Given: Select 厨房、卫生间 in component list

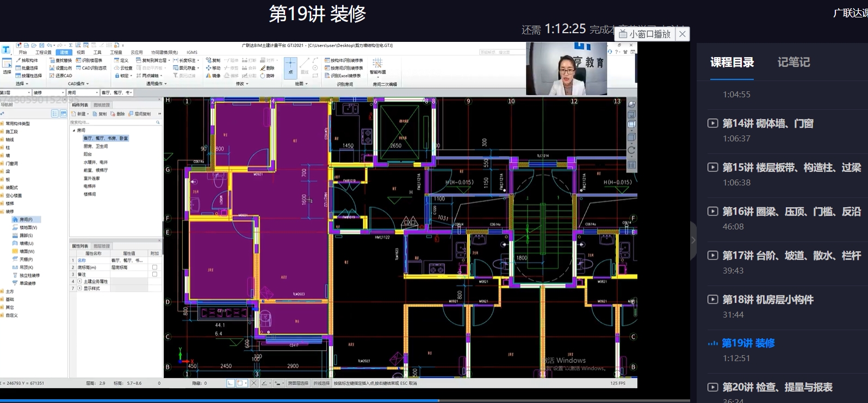Looking at the screenshot, I should pos(95,146).
